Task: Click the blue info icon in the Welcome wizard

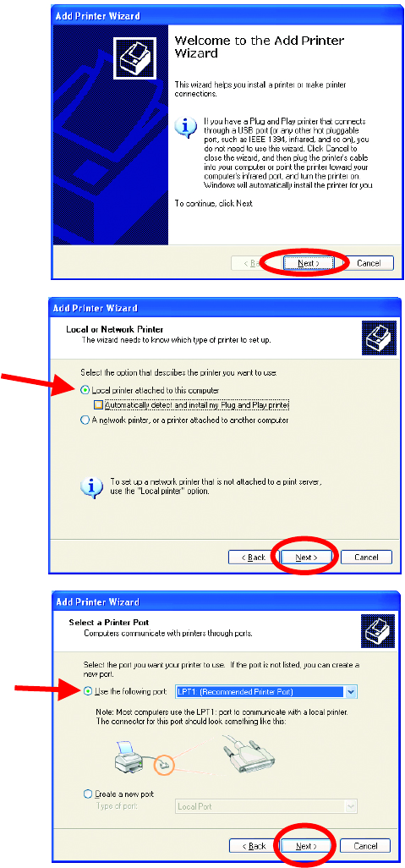Action: click(185, 128)
